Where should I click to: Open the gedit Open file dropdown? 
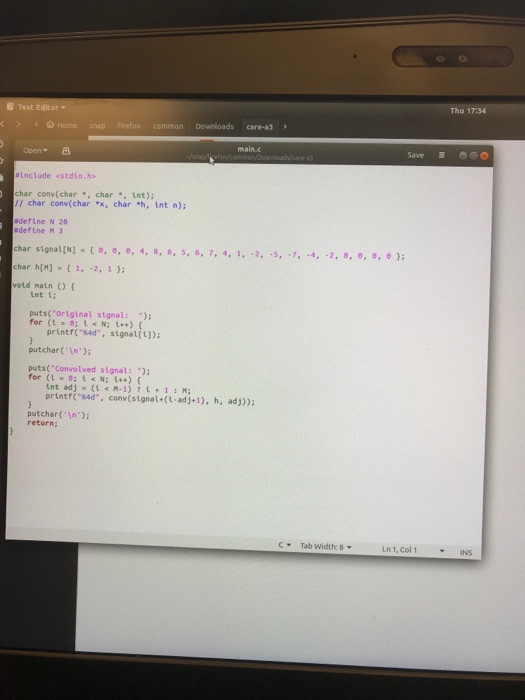point(35,150)
